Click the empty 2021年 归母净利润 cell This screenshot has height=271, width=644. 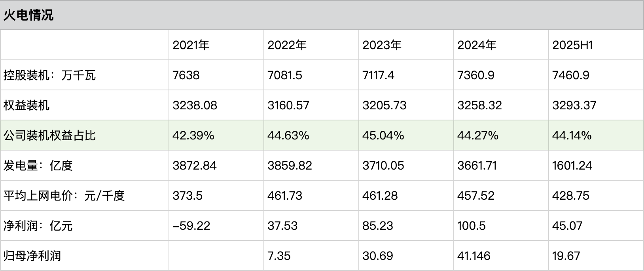tap(216, 256)
